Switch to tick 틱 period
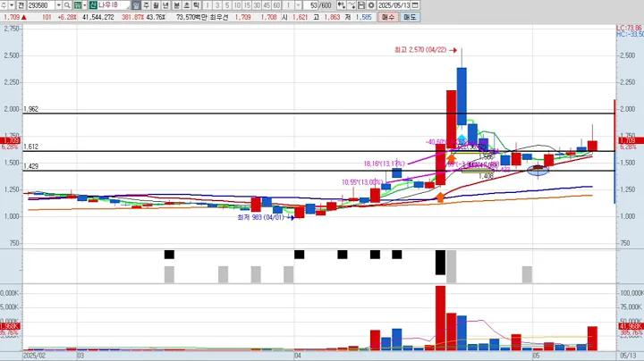Screen dimensions: 644x361 click(x=196, y=5)
